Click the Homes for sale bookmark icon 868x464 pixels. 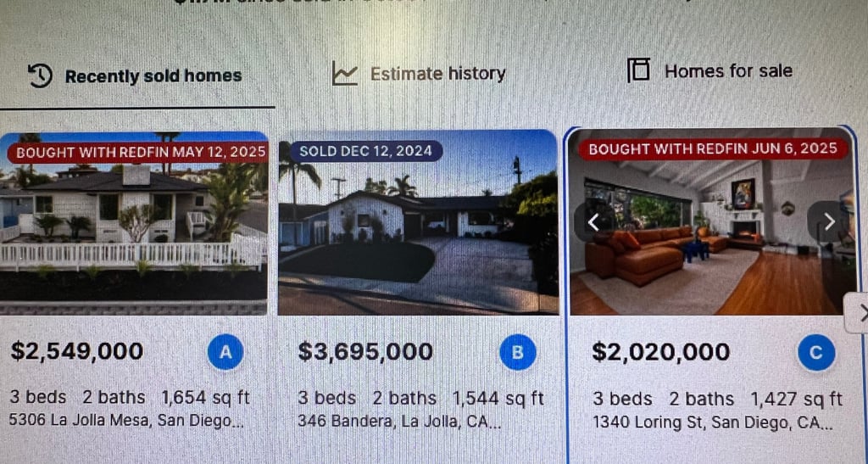click(x=638, y=70)
